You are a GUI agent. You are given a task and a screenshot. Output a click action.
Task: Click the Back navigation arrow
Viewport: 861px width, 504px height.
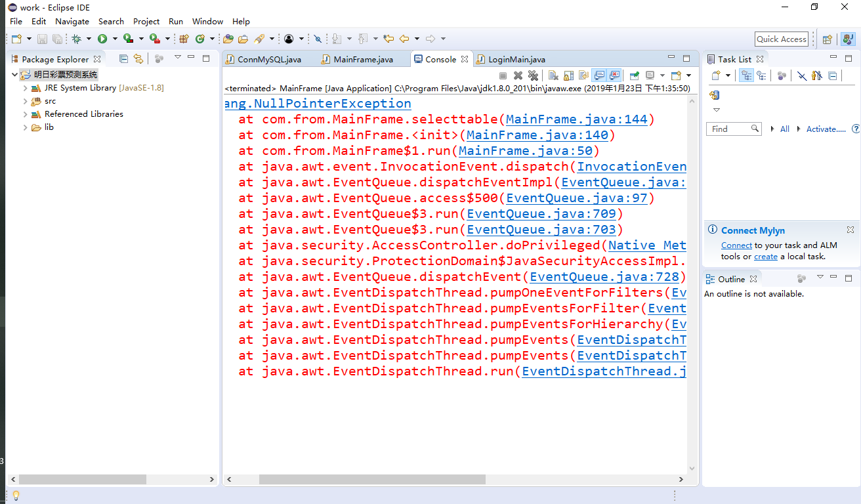(404, 39)
